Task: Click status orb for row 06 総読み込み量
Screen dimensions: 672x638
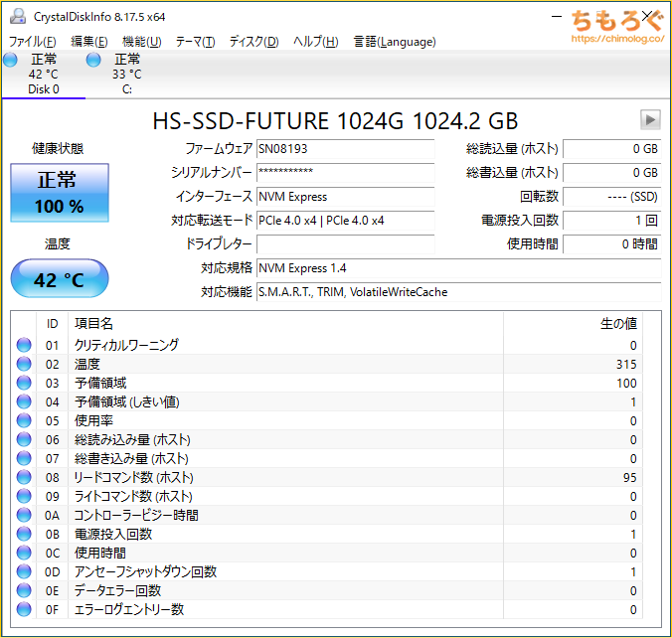Action: 24,439
